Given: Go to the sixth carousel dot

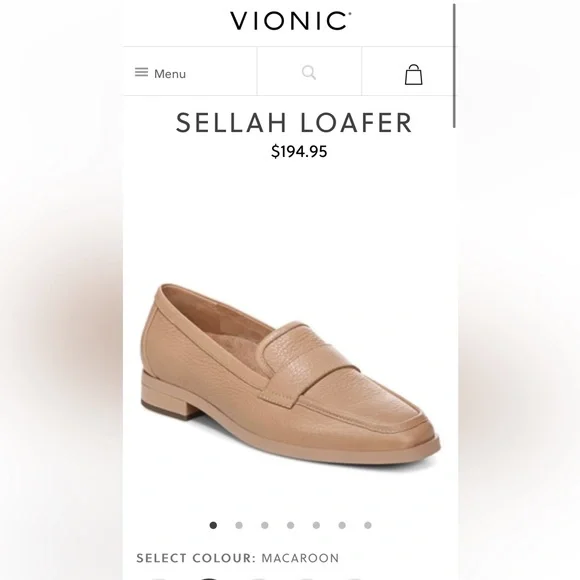Looking at the screenshot, I should click(x=342, y=525).
